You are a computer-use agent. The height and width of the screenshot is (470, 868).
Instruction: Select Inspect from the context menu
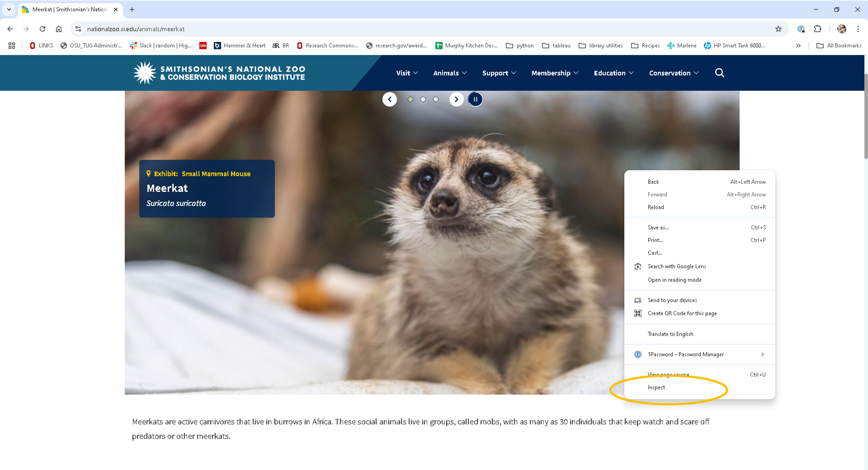pos(656,387)
